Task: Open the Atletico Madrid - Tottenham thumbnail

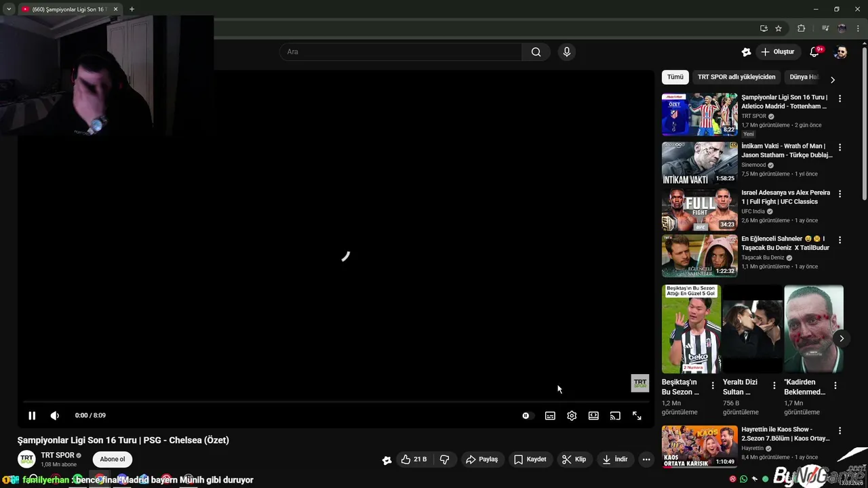Action: [699, 115]
